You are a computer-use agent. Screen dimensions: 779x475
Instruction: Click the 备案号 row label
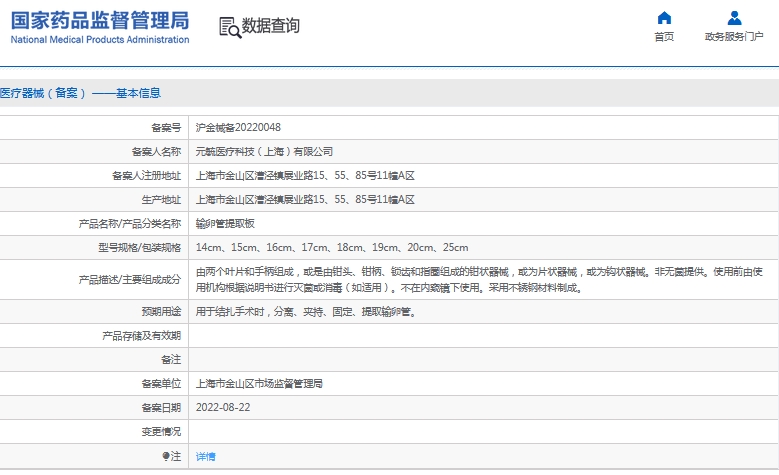(166, 128)
